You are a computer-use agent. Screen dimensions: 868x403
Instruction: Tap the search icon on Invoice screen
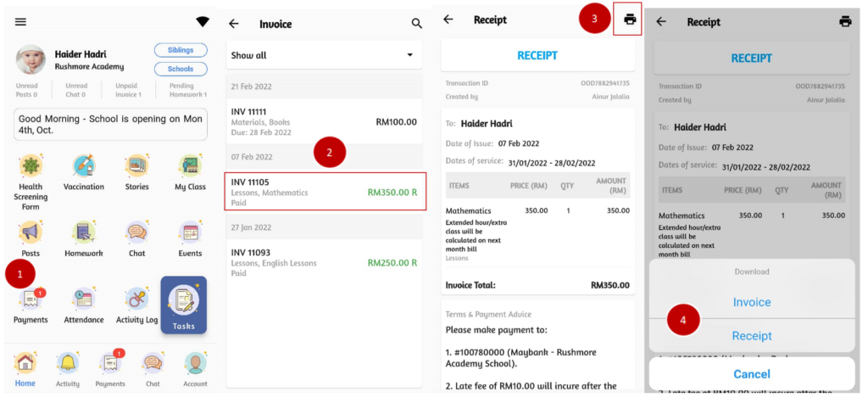pyautogui.click(x=416, y=24)
